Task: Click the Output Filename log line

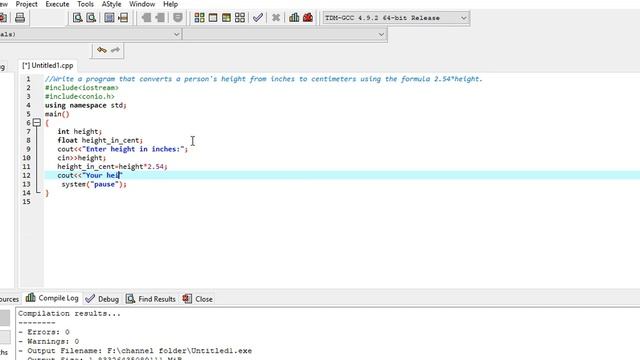Action: pos(135,351)
